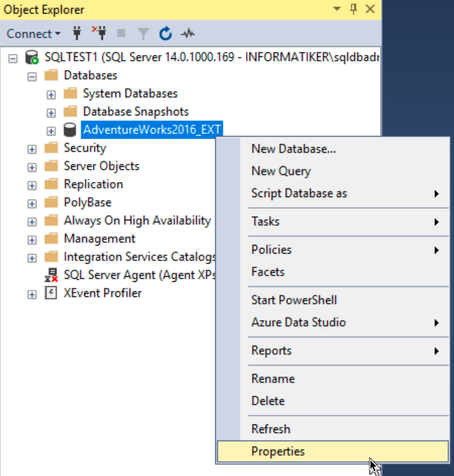Screen dimensions: 454x476
Task: Expand the System Databases folder
Action: pos(51,94)
